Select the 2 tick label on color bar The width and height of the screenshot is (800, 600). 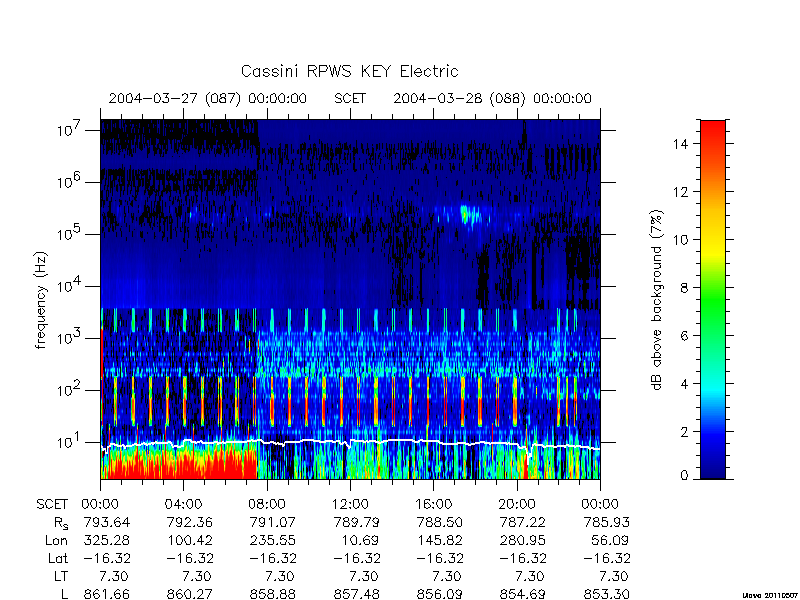point(684,432)
